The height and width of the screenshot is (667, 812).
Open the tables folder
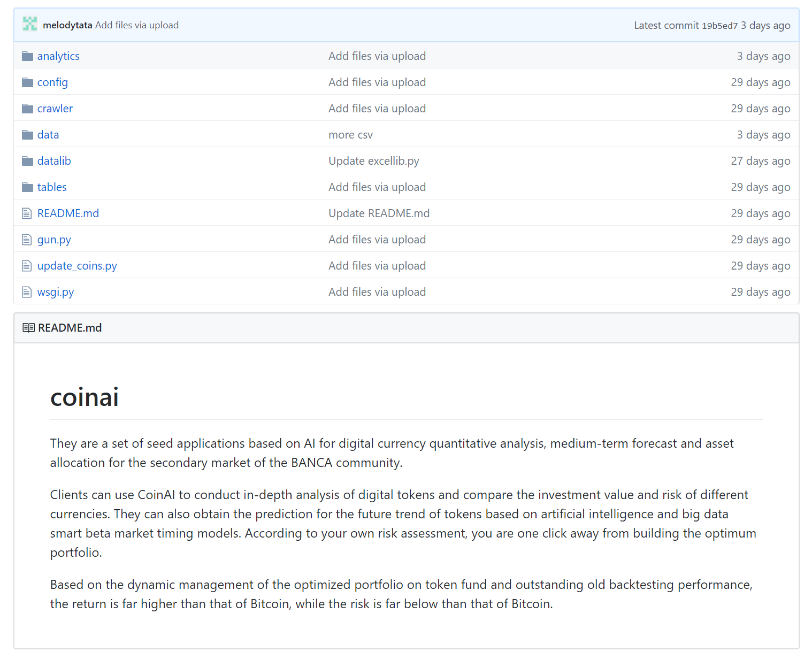52,187
